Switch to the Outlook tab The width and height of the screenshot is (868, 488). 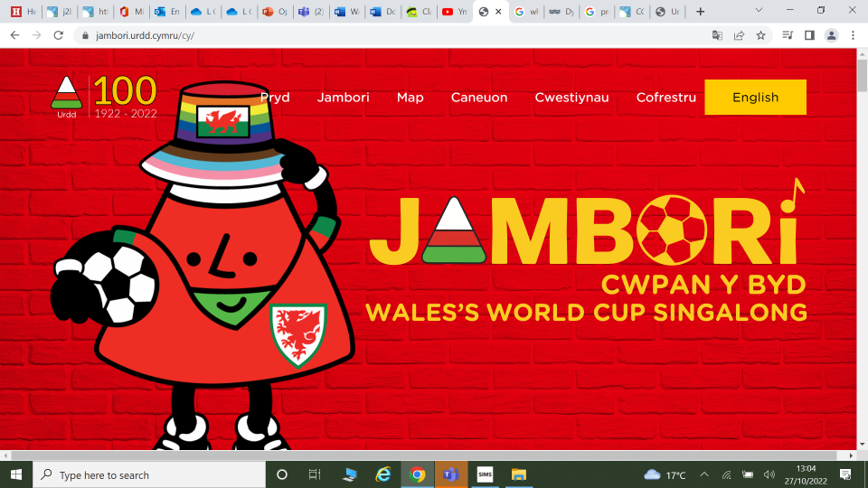167,12
